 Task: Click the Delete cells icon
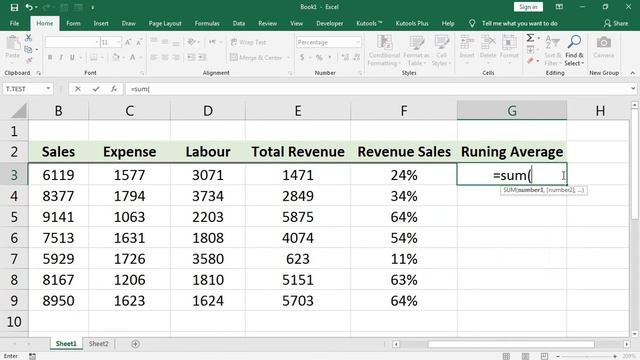tap(488, 42)
